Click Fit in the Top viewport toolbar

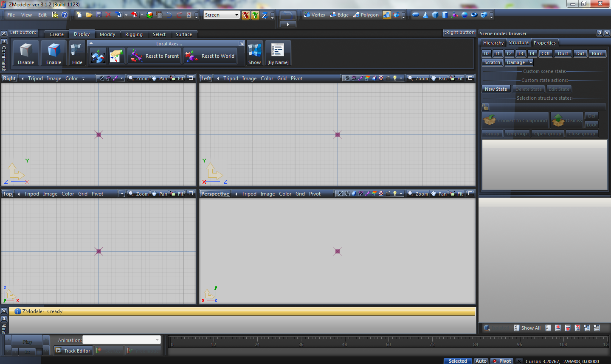click(180, 193)
